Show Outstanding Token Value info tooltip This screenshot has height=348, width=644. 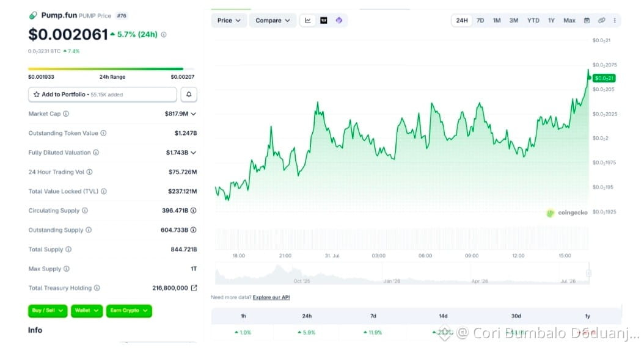103,133
